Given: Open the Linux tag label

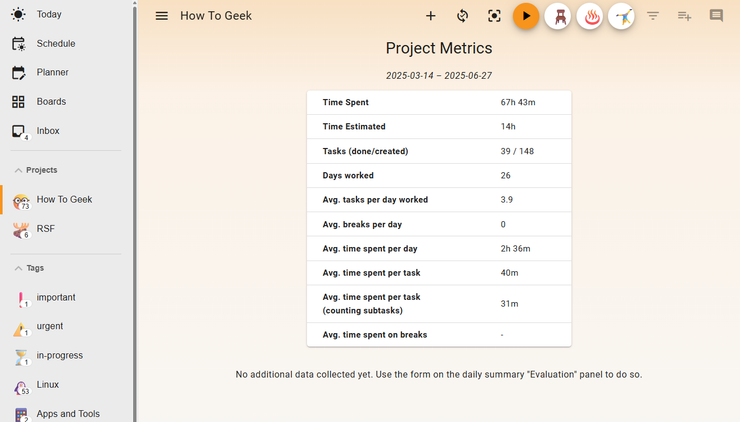Looking at the screenshot, I should (48, 384).
